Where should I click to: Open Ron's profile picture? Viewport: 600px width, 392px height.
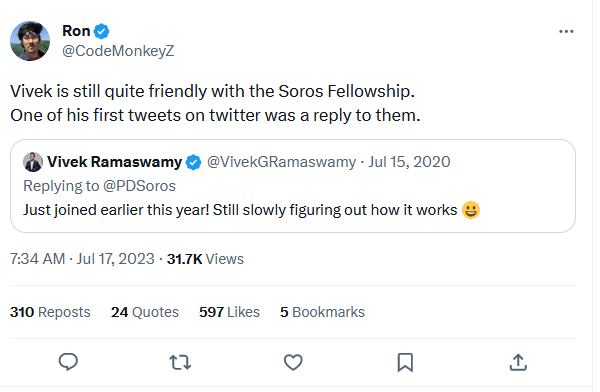[x=30, y=41]
